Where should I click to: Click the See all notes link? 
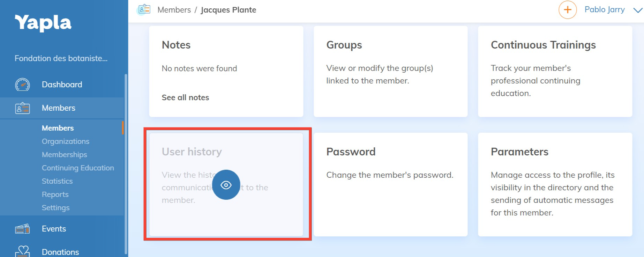click(x=185, y=97)
